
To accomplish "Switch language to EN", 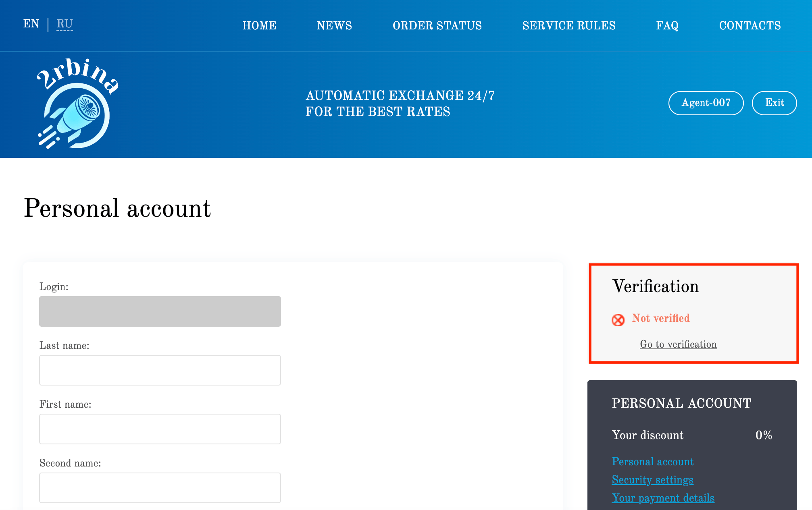I will click(31, 24).
